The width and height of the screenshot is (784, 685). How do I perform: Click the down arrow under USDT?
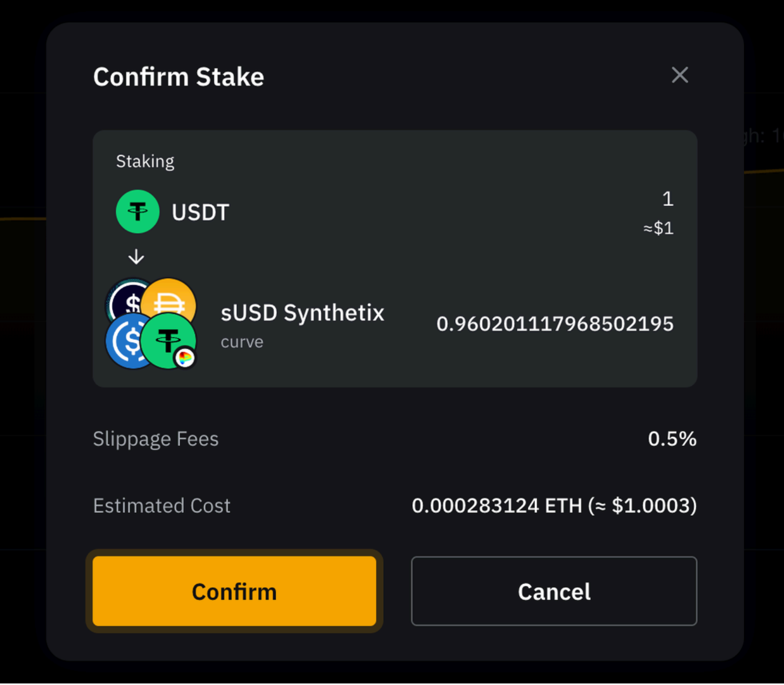coord(136,256)
